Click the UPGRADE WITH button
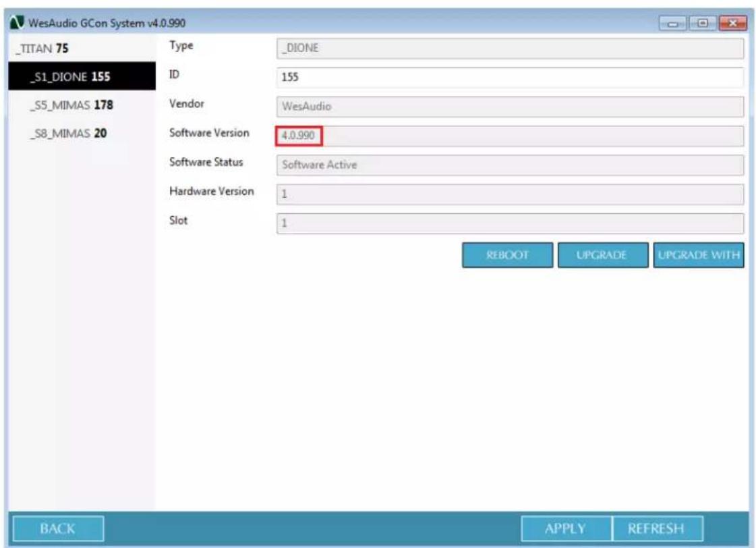This screenshot has height=548, width=756. click(x=699, y=254)
